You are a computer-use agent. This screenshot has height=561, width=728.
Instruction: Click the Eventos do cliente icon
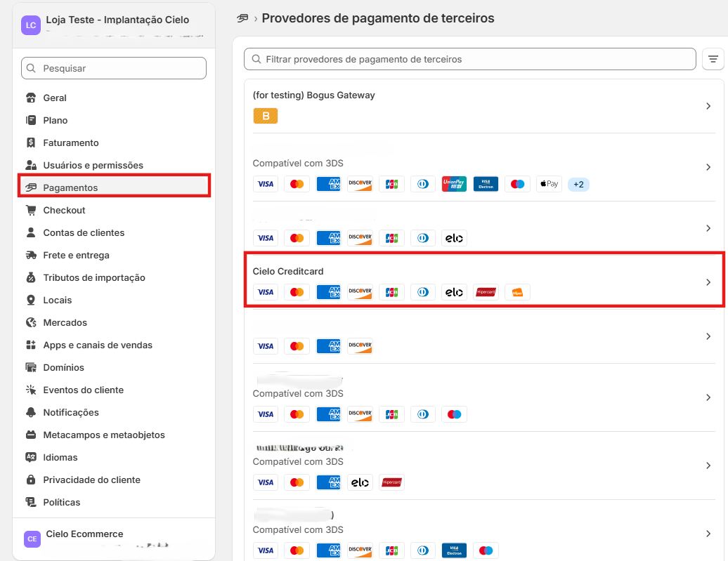tap(31, 390)
